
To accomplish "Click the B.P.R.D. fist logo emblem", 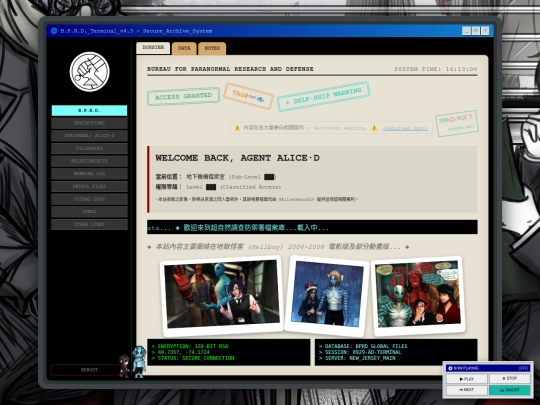I will click(90, 72).
